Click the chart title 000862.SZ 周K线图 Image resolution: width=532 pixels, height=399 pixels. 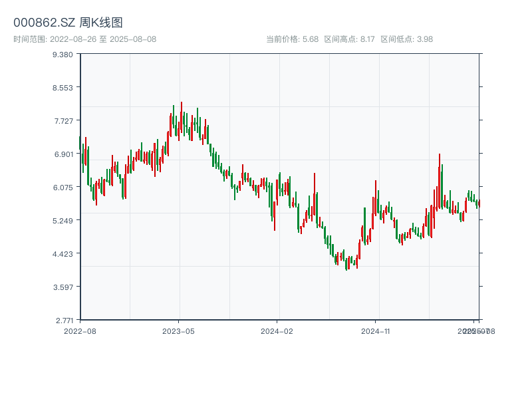pyautogui.click(x=68, y=23)
